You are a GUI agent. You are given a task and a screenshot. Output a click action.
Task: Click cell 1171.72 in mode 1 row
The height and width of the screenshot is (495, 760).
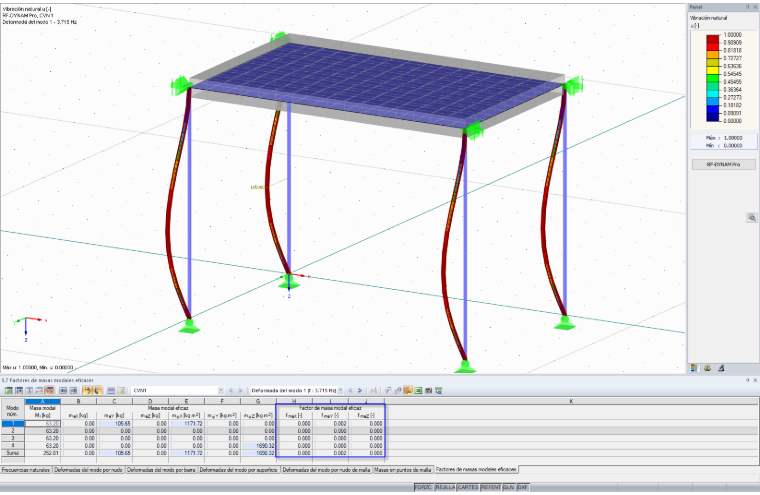pos(186,424)
